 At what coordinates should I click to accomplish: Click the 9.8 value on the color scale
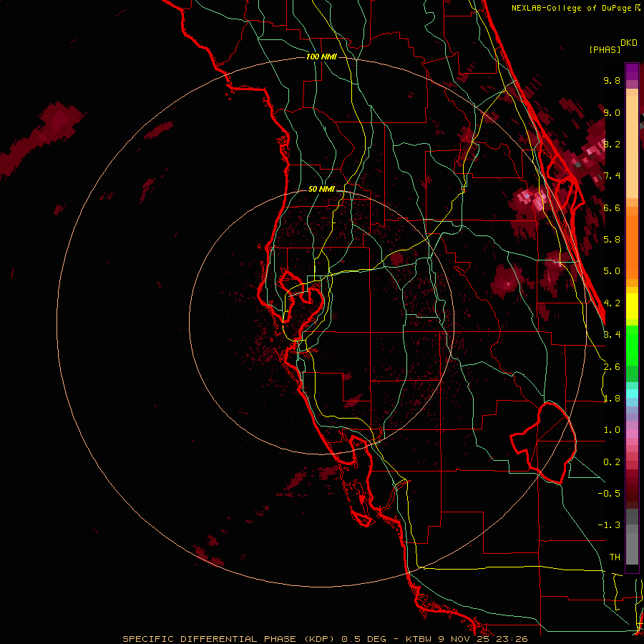click(x=612, y=80)
